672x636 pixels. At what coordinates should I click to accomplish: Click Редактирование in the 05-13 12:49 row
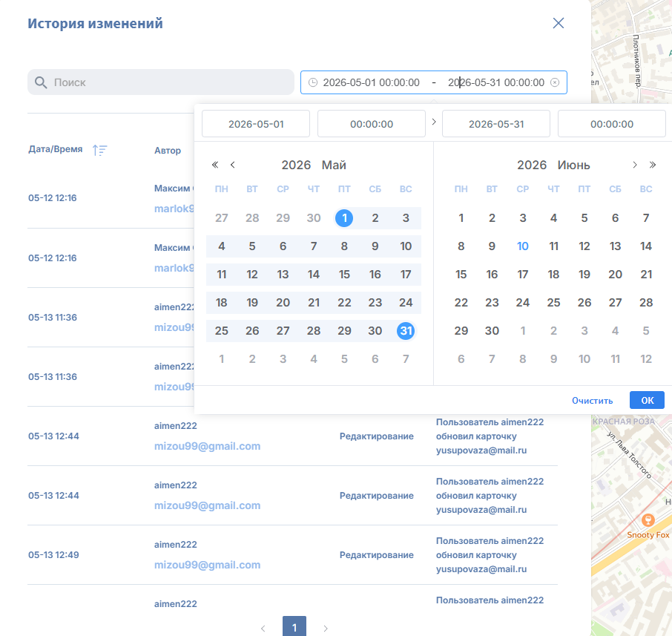(x=377, y=555)
